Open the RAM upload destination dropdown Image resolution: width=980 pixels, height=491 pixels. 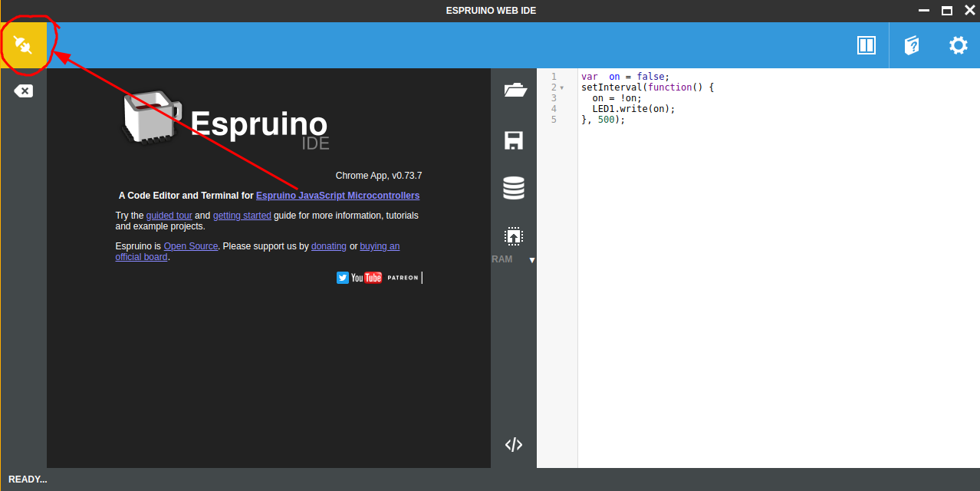(x=531, y=260)
